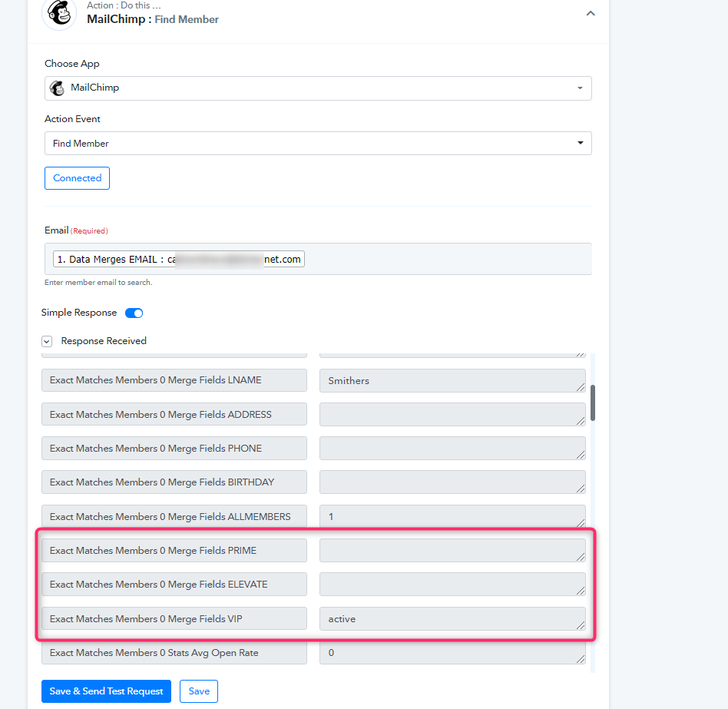
Task: Click Merge Fields BIRTHDAY label field
Action: tap(174, 482)
